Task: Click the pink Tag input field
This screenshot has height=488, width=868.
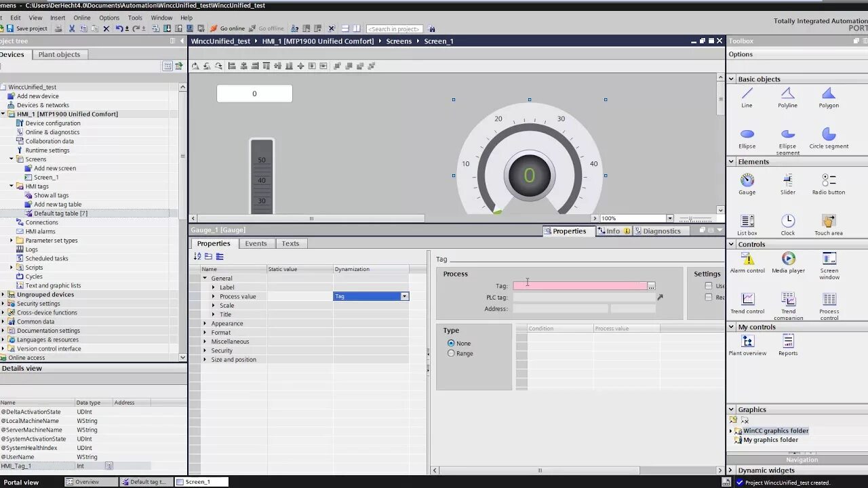Action: click(580, 286)
